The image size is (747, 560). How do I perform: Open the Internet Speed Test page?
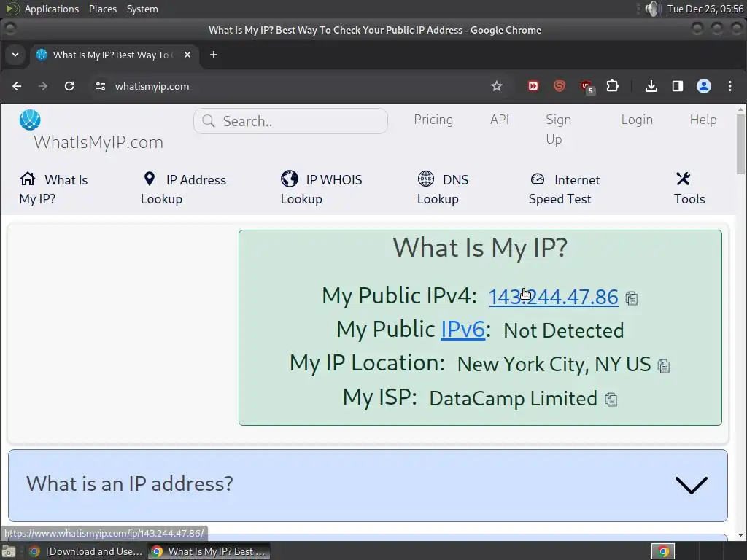(x=564, y=189)
